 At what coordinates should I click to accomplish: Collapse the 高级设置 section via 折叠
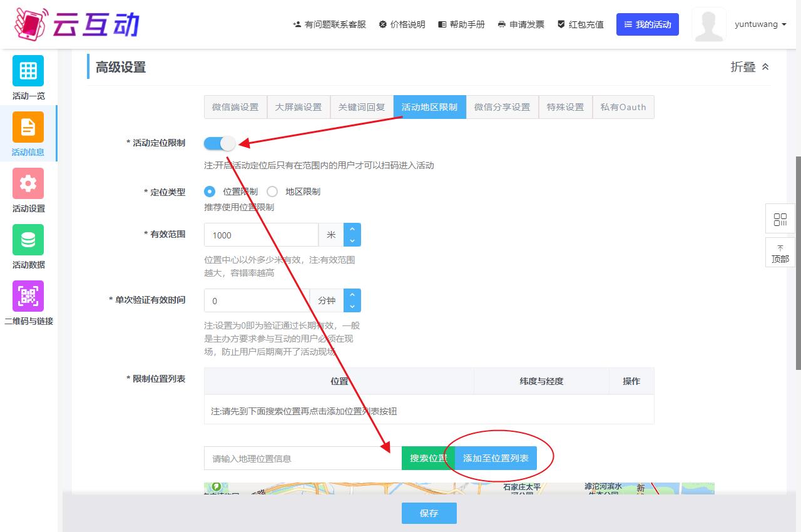(750, 67)
